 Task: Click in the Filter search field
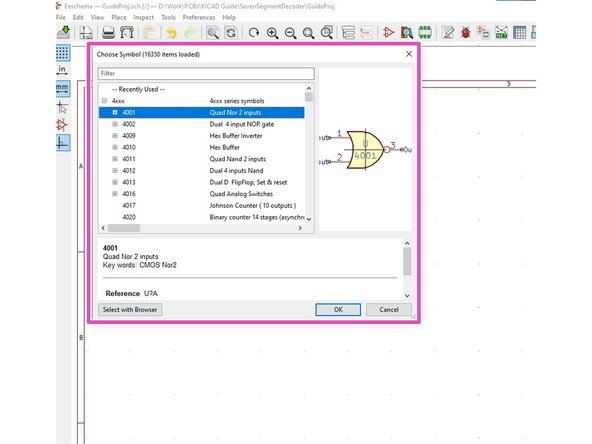(206, 73)
